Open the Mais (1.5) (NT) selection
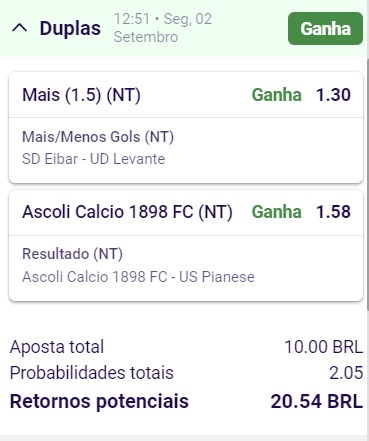This screenshot has height=441, width=369. click(x=81, y=95)
